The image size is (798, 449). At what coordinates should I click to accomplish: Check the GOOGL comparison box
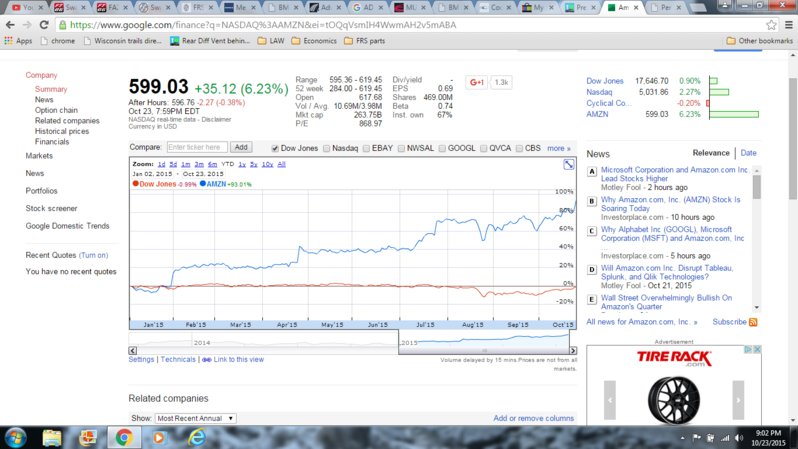coord(442,148)
